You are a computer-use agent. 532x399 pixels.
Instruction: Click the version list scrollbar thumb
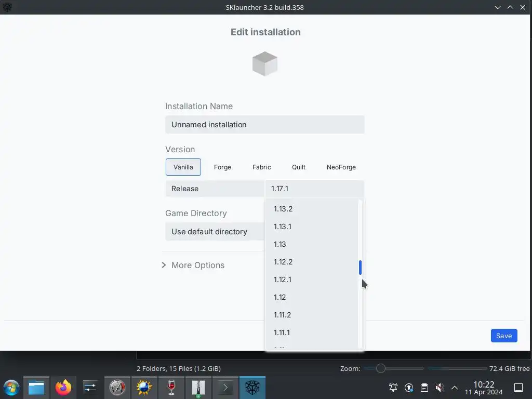click(361, 268)
